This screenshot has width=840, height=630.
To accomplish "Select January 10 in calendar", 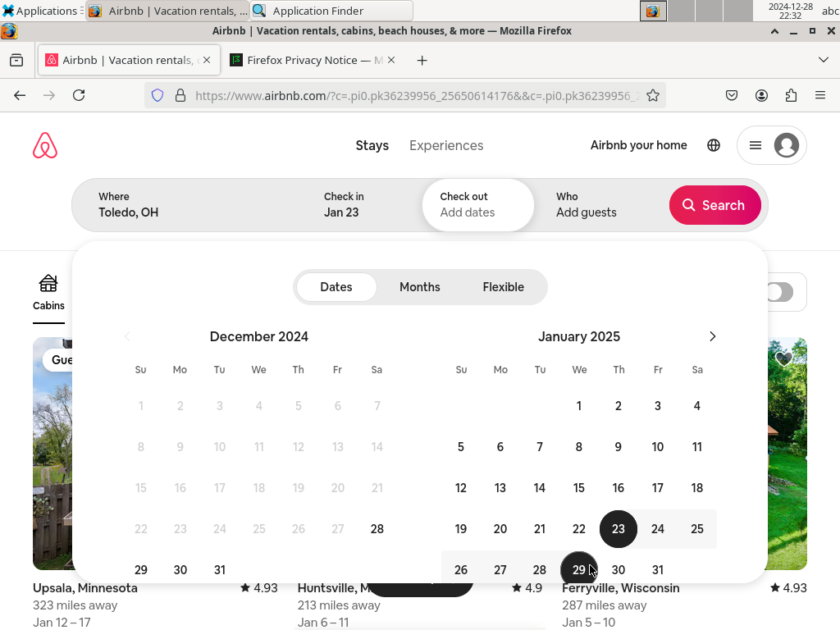I will pyautogui.click(x=658, y=447).
